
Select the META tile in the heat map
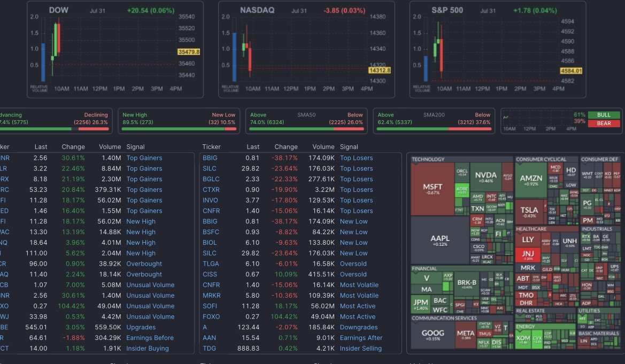(466, 335)
